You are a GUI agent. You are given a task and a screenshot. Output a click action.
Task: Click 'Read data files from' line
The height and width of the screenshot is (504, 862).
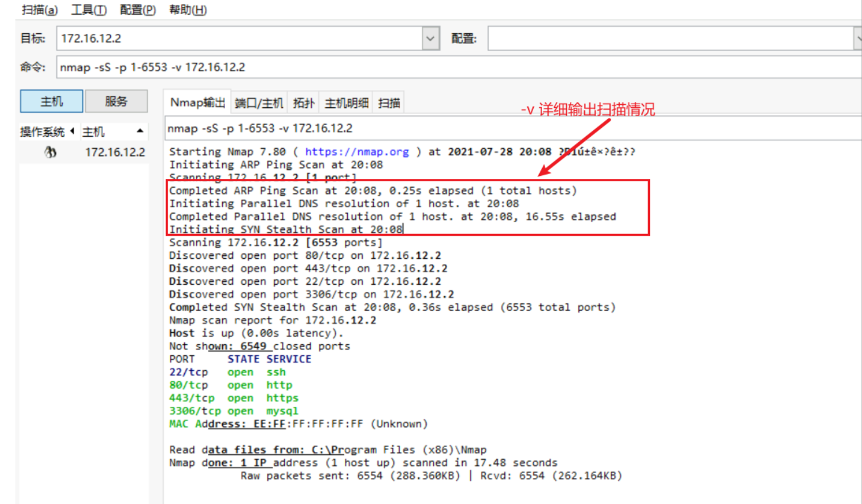(x=328, y=450)
